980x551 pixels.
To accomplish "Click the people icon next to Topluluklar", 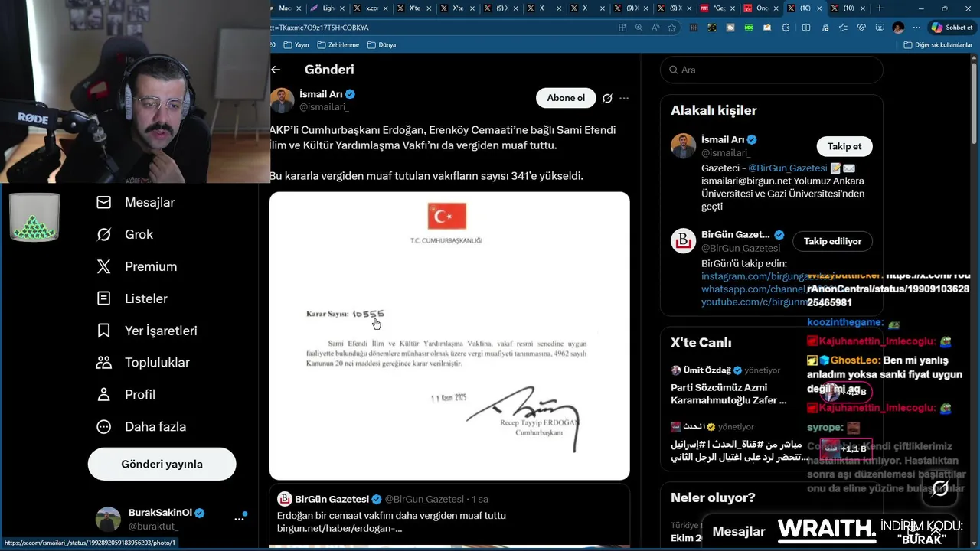I will click(x=104, y=363).
